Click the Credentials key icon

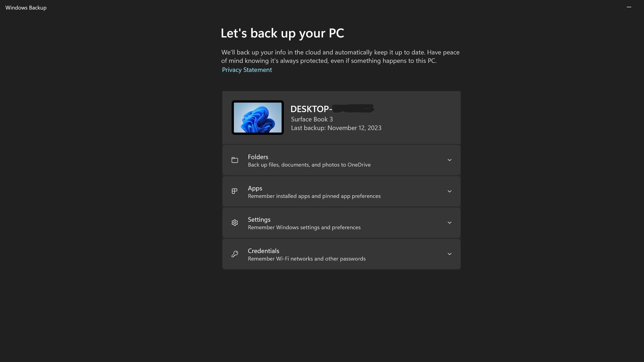click(x=235, y=254)
